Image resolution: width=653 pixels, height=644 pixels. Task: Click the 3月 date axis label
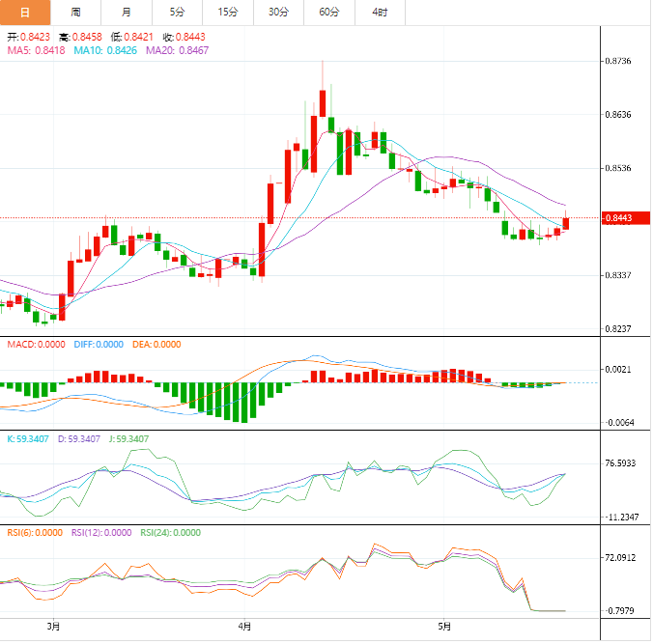[x=53, y=627]
